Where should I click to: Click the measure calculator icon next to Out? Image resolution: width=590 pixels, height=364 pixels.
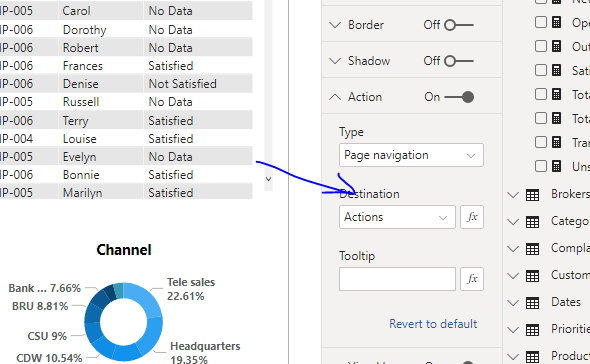[557, 46]
